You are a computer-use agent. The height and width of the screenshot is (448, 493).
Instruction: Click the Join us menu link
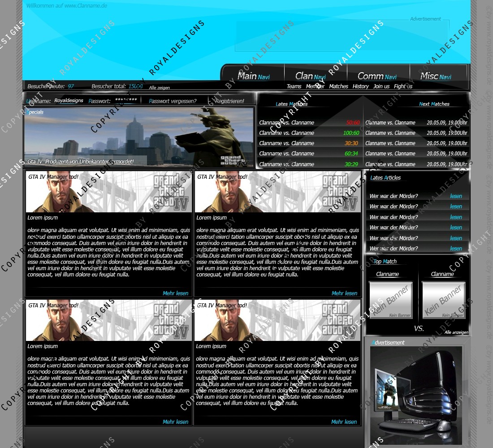[381, 86]
